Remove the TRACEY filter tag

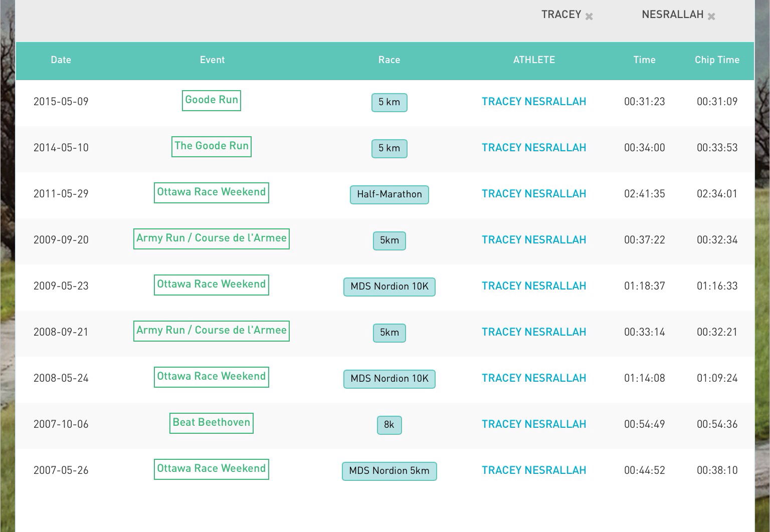(589, 17)
